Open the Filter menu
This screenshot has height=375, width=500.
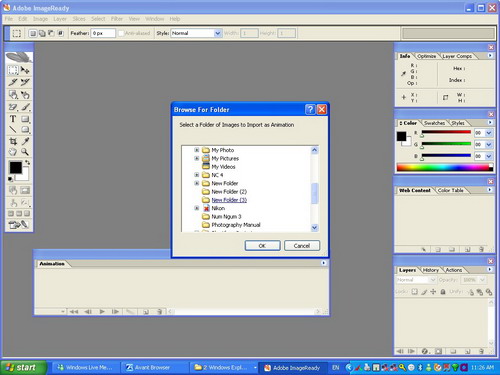point(117,19)
